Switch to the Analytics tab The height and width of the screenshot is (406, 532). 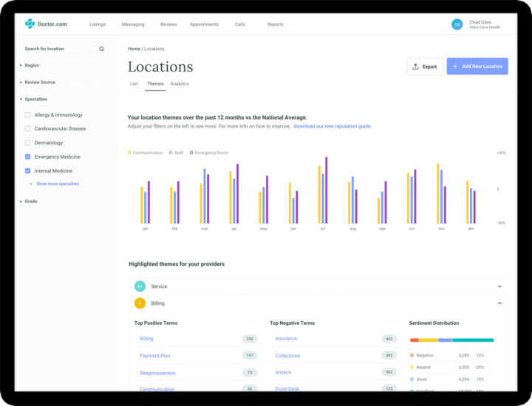tap(180, 83)
